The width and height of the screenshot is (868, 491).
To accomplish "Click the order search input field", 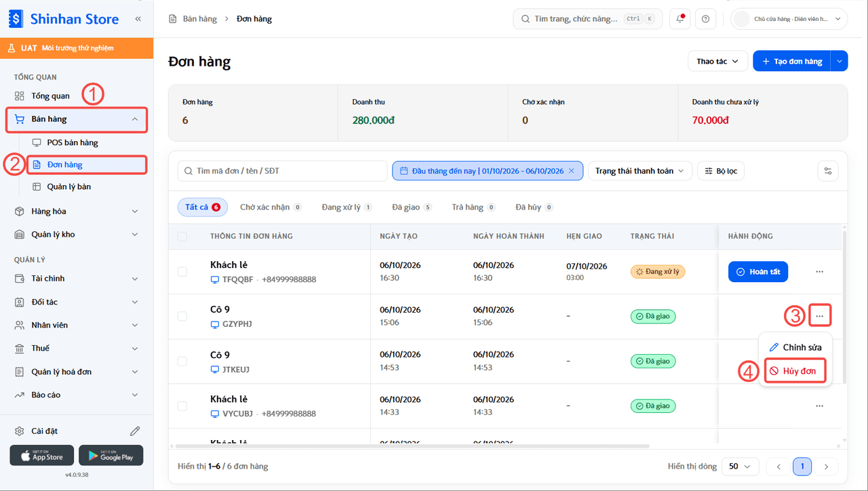I will point(282,171).
